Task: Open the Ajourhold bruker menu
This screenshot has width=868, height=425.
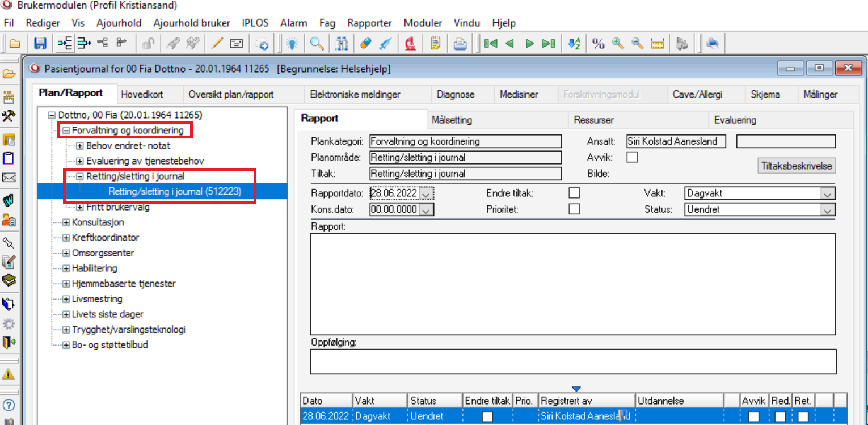Action: click(192, 23)
